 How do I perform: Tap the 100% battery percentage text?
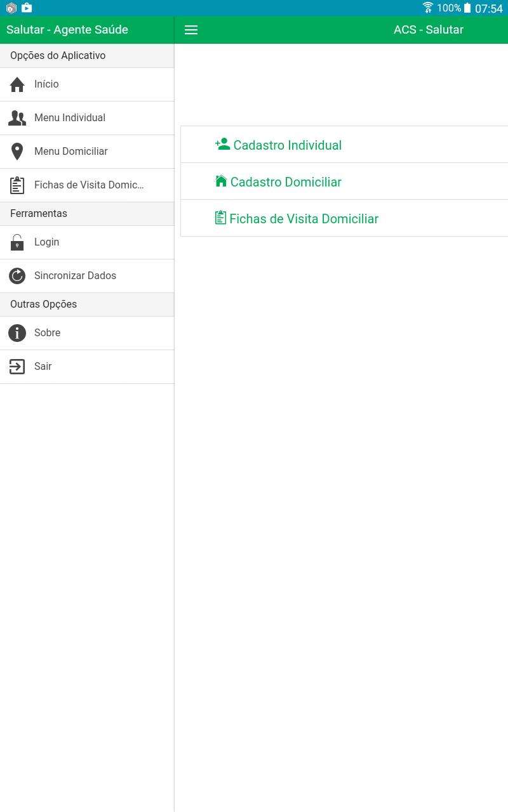[449, 8]
